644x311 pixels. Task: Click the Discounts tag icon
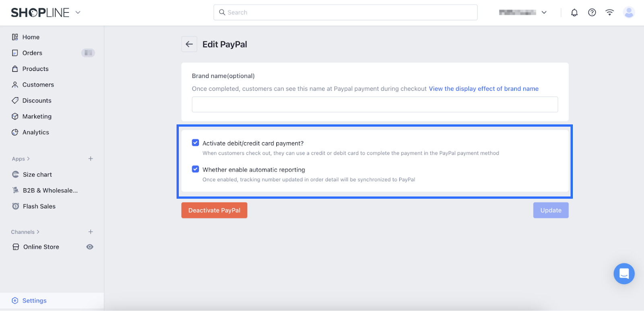[x=15, y=100]
